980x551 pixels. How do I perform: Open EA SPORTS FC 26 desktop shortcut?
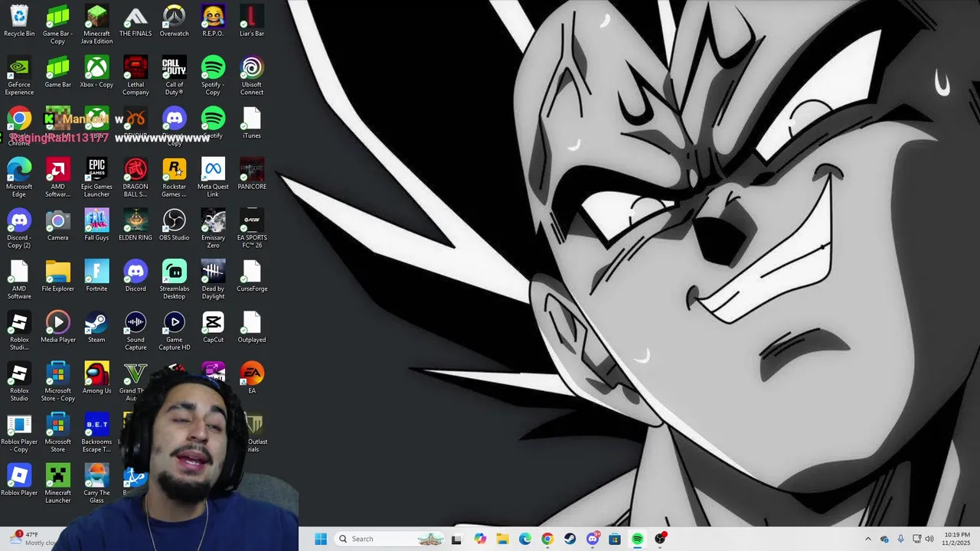coord(252,229)
